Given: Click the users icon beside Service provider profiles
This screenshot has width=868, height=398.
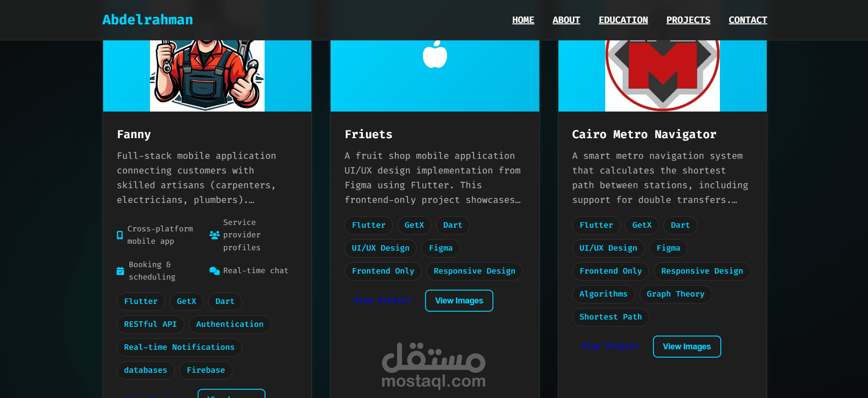Looking at the screenshot, I should click(x=215, y=235).
